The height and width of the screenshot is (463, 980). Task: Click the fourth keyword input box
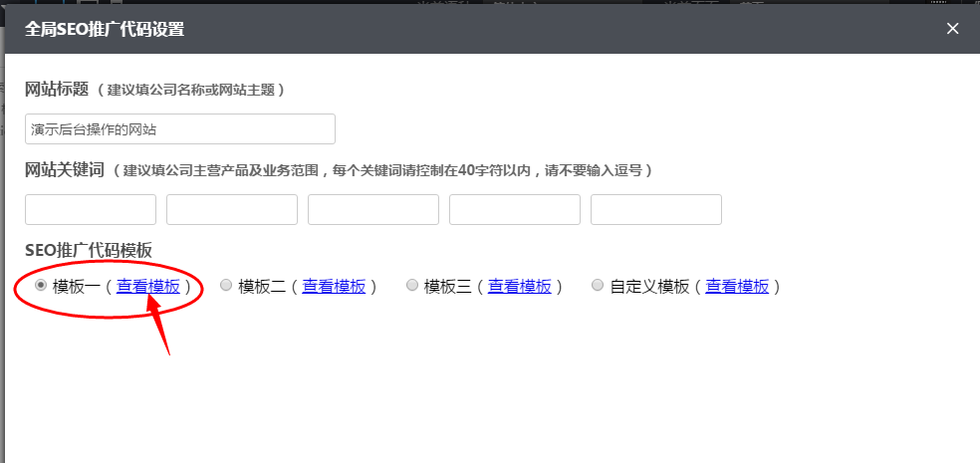(x=515, y=210)
